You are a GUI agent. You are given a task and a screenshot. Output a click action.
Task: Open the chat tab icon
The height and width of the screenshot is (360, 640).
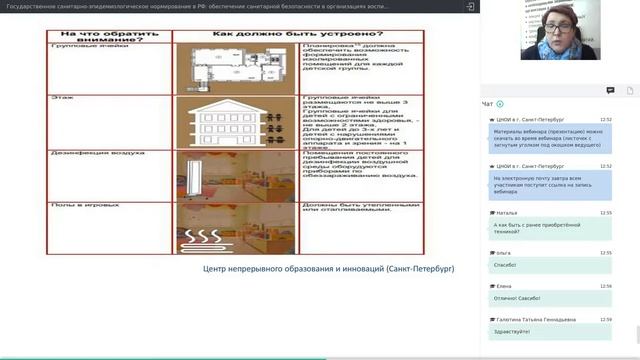[610, 90]
